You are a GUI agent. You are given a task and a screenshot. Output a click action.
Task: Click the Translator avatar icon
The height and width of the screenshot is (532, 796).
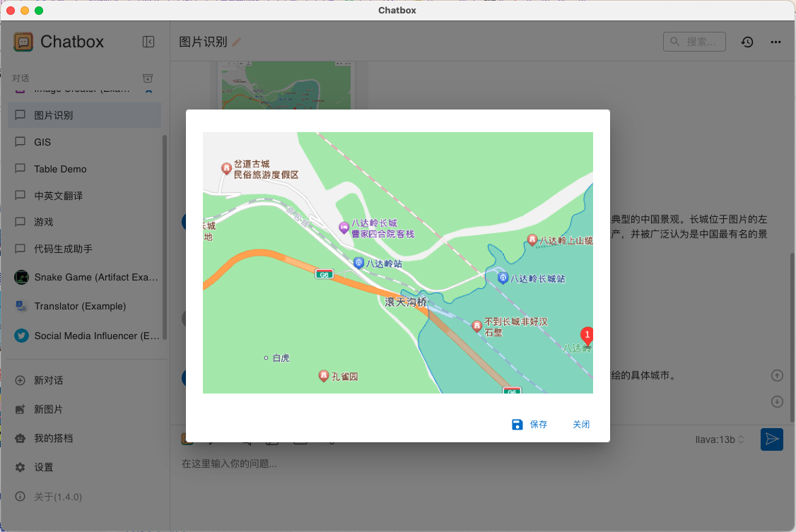click(x=21, y=307)
